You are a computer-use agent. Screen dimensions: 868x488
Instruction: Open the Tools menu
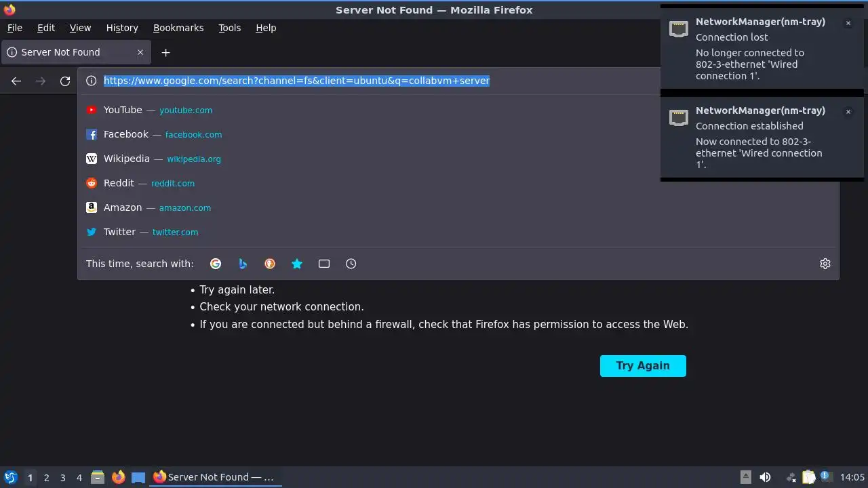pyautogui.click(x=229, y=28)
